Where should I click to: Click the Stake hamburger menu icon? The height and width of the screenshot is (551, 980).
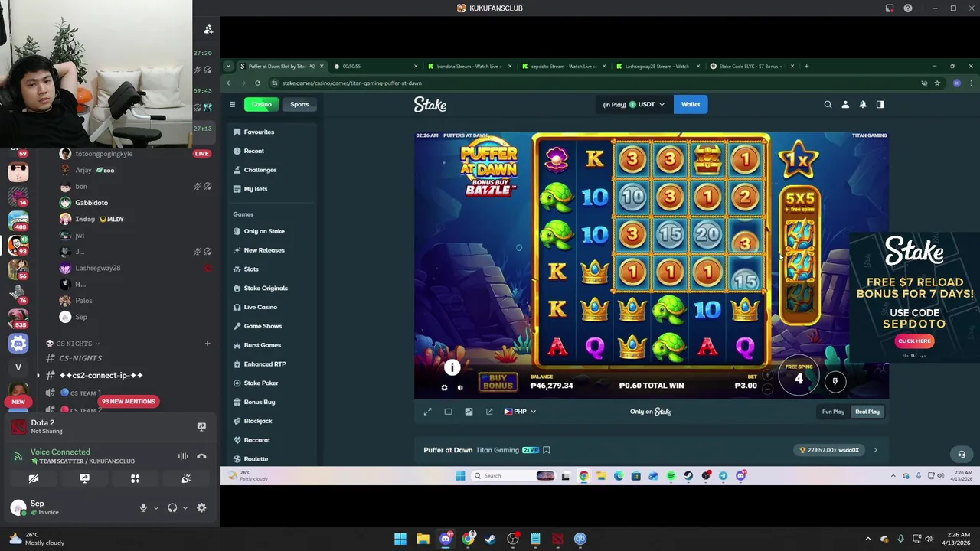pos(232,104)
